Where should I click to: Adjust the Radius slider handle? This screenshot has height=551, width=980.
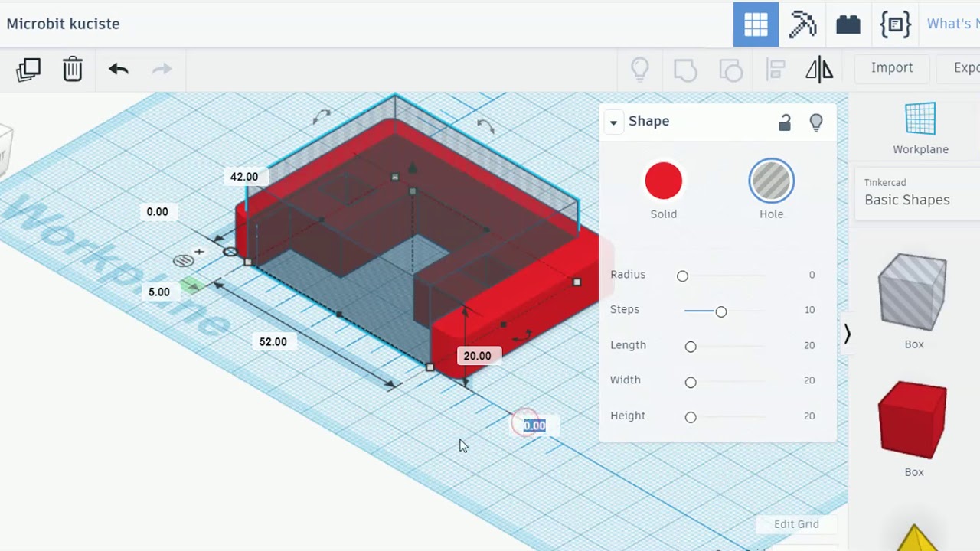(x=682, y=275)
